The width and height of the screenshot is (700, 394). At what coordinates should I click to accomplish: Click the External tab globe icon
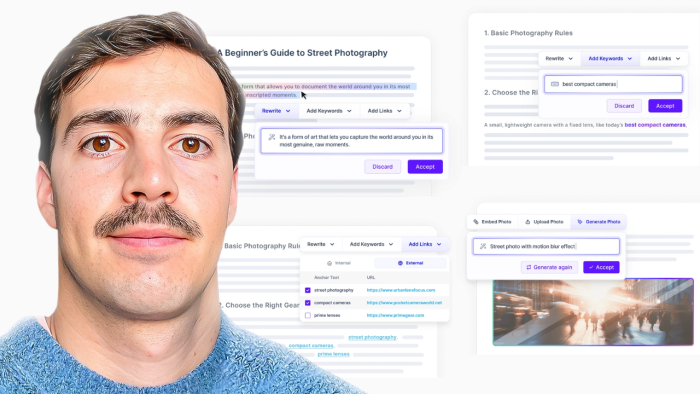click(x=400, y=263)
